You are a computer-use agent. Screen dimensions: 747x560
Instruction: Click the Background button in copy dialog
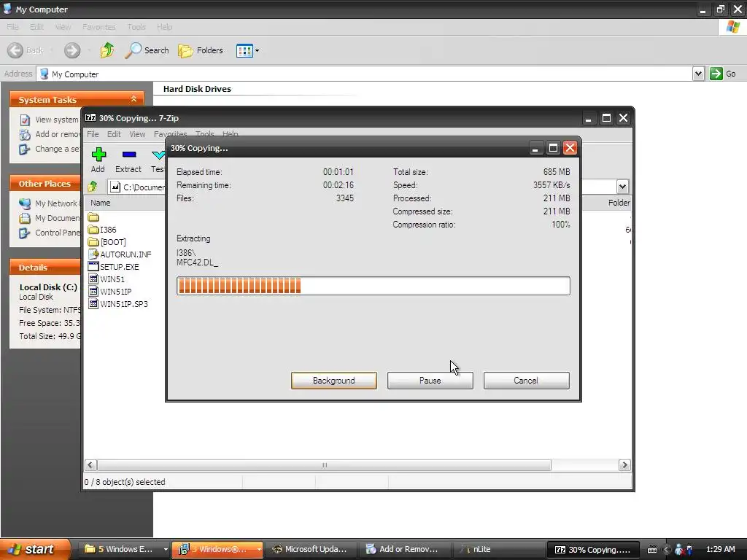coord(333,381)
